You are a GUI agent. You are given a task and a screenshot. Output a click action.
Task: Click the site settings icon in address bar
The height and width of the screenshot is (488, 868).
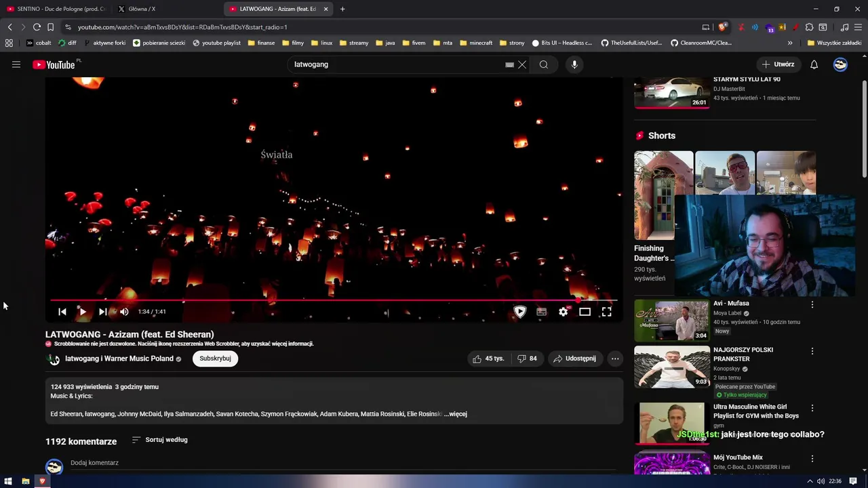[68, 27]
